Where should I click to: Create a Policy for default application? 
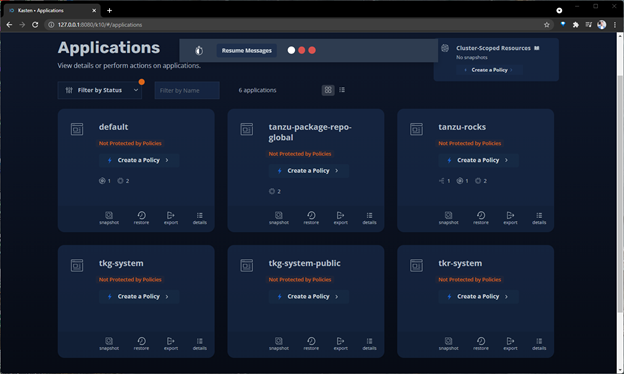139,160
